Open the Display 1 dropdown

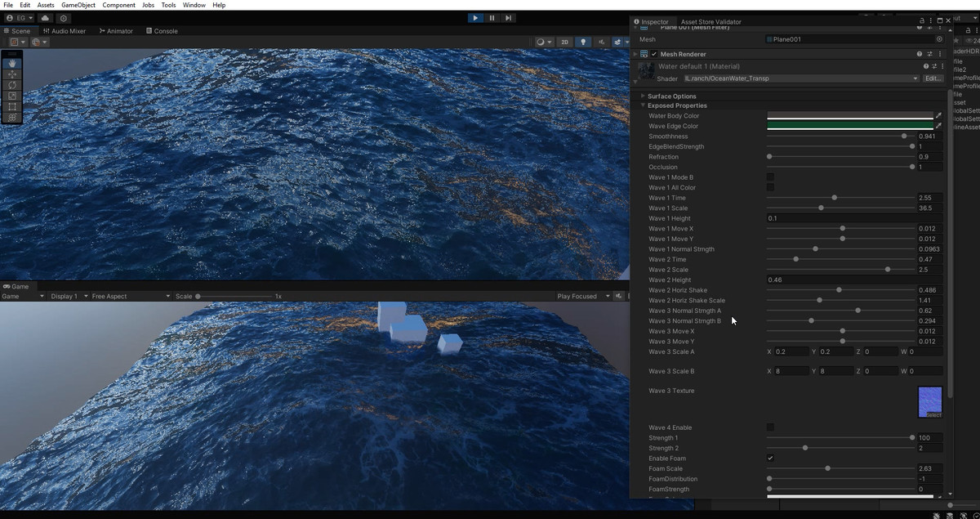click(x=67, y=296)
